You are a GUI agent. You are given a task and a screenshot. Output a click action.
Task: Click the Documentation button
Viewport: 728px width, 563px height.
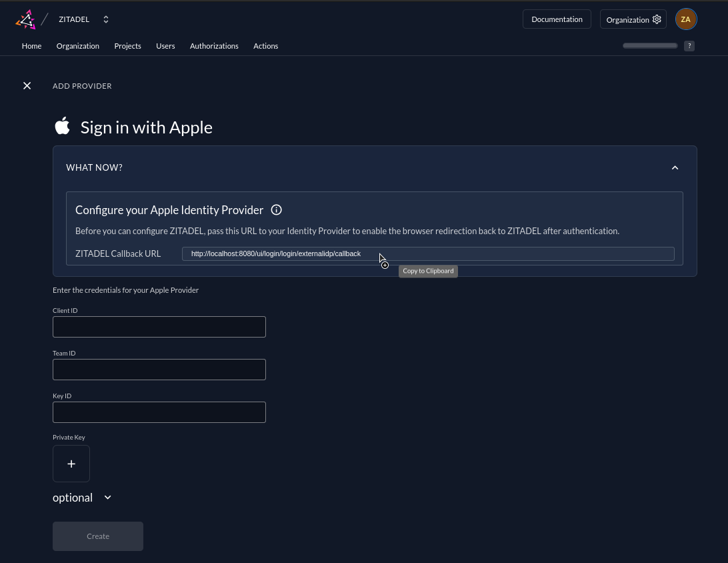pyautogui.click(x=557, y=19)
